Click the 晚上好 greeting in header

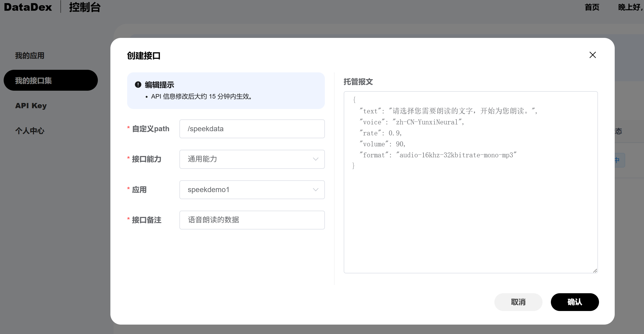pyautogui.click(x=630, y=7)
